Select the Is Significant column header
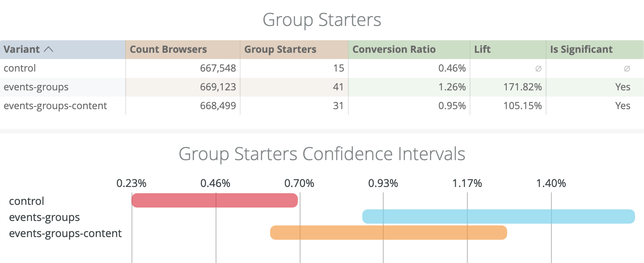 coord(581,50)
